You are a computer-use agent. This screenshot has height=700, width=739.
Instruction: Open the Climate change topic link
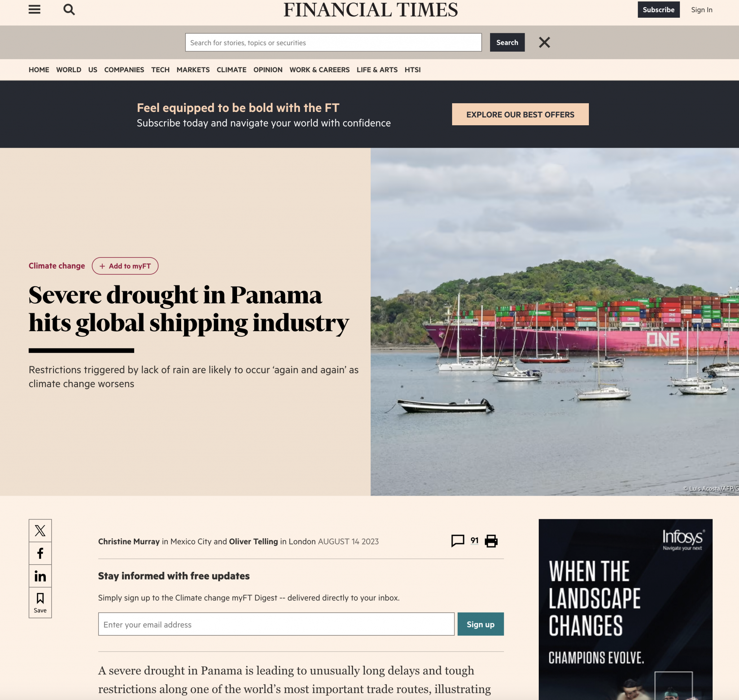57,266
